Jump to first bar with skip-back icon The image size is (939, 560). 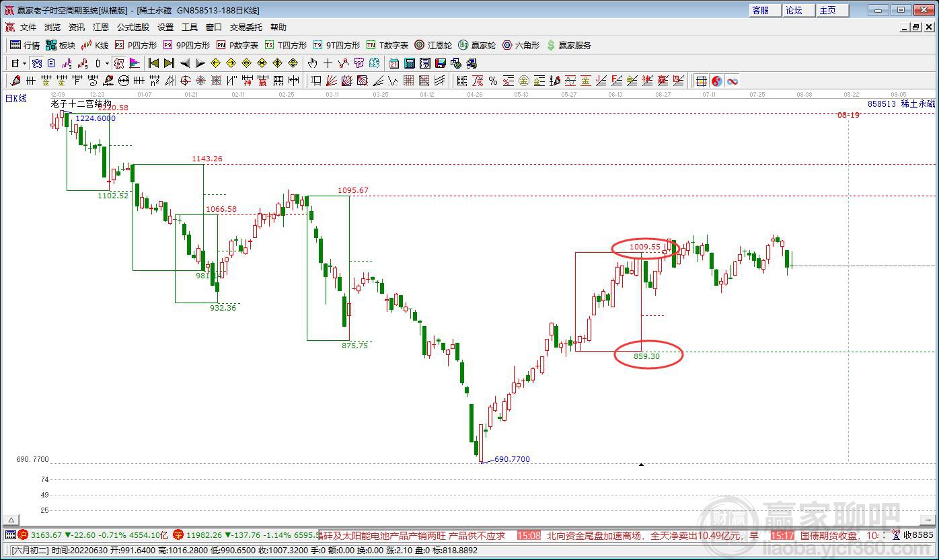tap(153, 63)
